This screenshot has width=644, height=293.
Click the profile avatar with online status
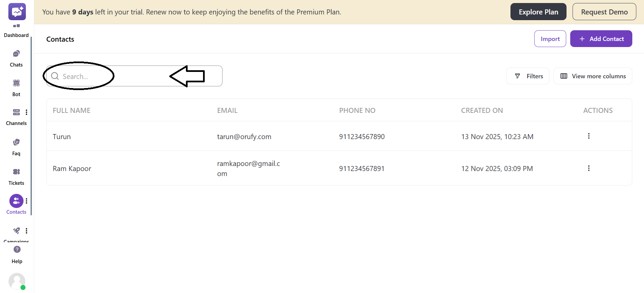tap(17, 282)
